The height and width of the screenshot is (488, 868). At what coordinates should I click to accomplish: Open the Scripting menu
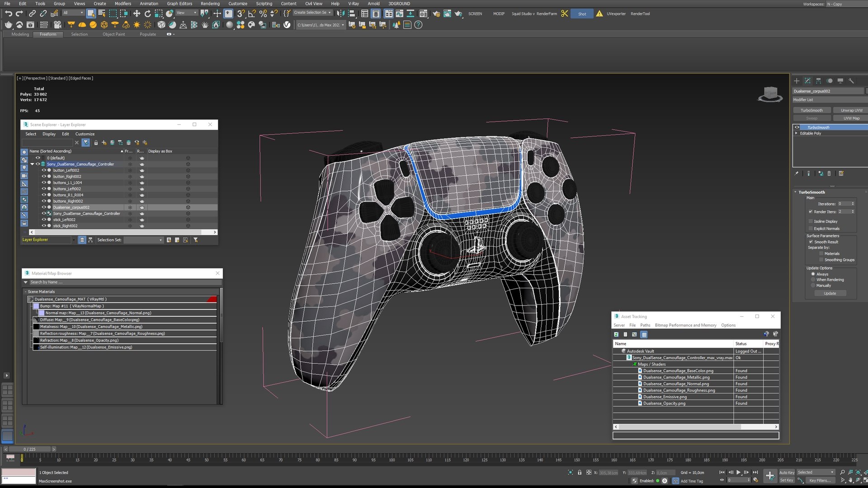tap(264, 4)
